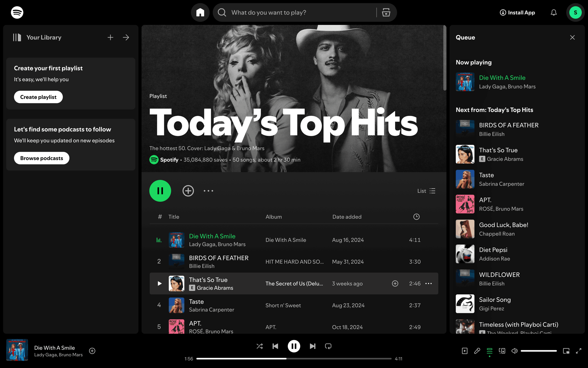This screenshot has width=588, height=368.
Task: Toggle shuffle in player bar
Action: 260,346
